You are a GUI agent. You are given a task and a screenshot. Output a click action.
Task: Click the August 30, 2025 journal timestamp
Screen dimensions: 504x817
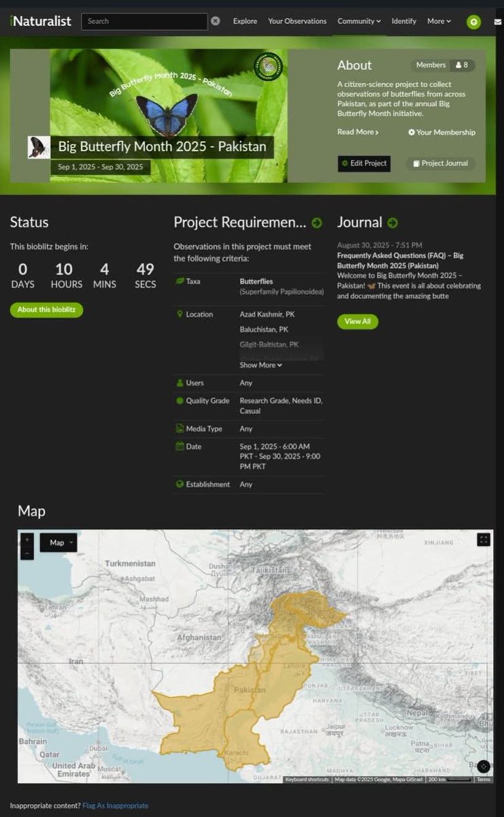(380, 245)
